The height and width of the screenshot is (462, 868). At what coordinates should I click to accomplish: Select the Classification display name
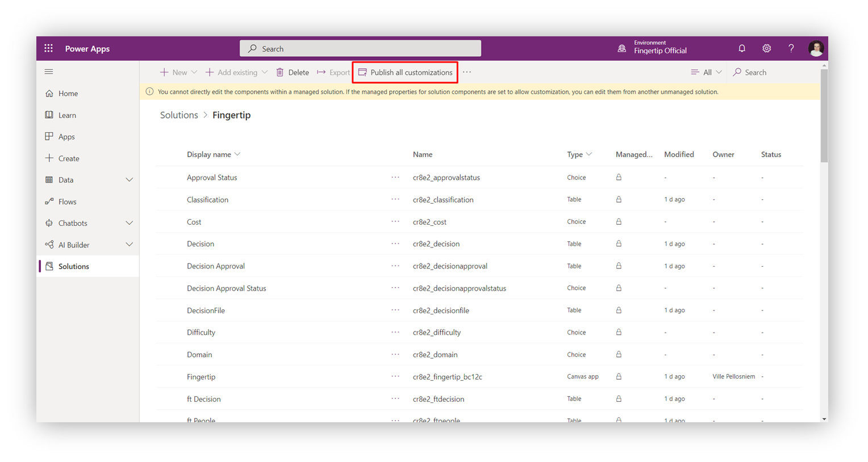coord(207,200)
